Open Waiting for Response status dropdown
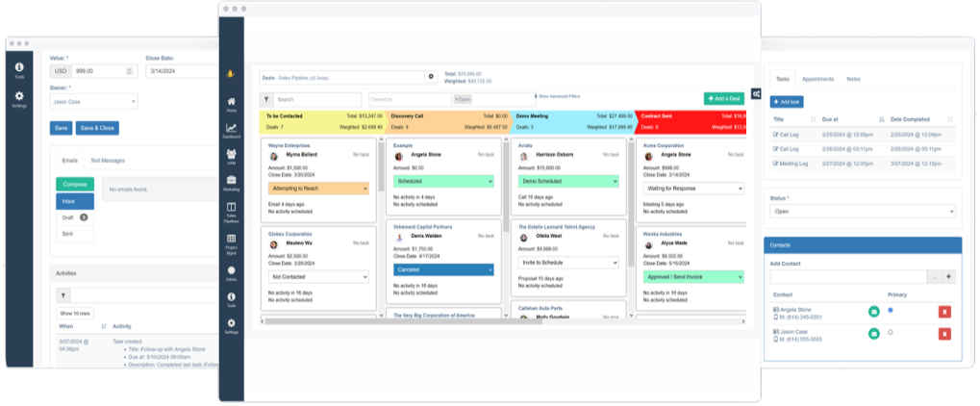This screenshot has height=406, width=980. click(693, 189)
